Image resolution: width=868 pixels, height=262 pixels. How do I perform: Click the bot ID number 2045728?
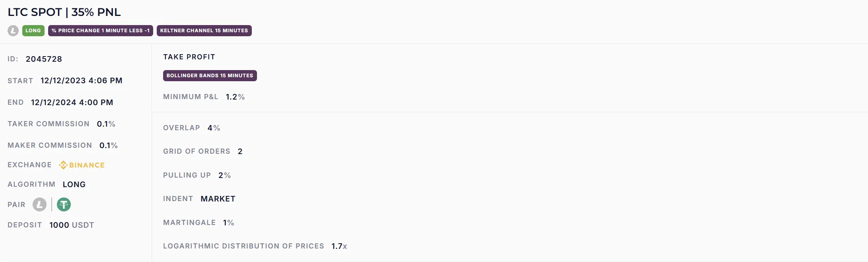[x=44, y=59]
